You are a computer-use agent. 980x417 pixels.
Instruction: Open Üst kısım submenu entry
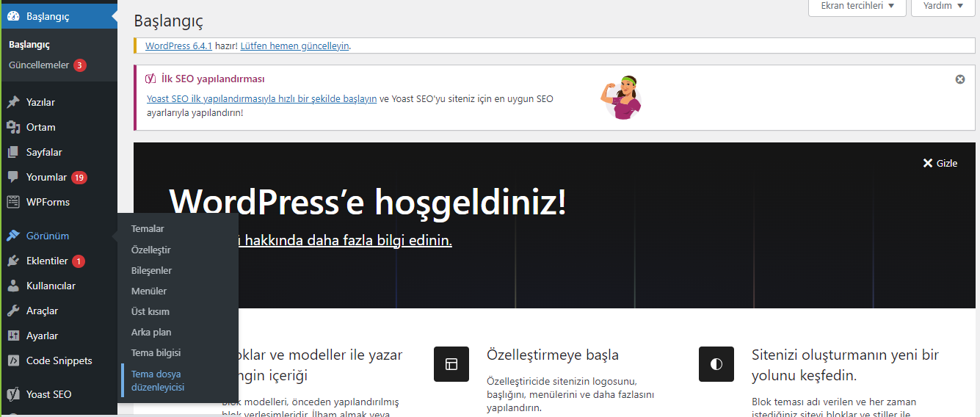pos(150,311)
